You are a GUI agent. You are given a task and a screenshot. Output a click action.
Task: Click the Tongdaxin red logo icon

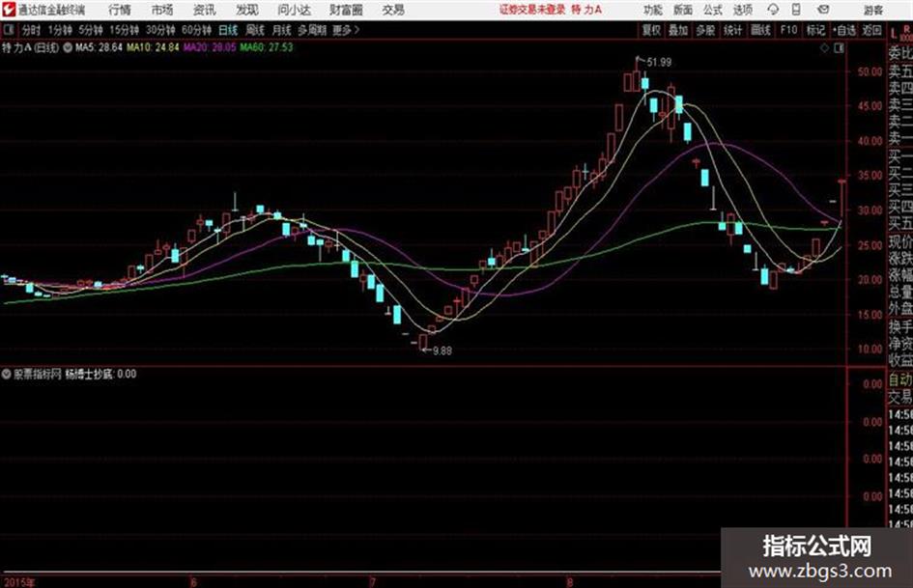click(x=8, y=10)
